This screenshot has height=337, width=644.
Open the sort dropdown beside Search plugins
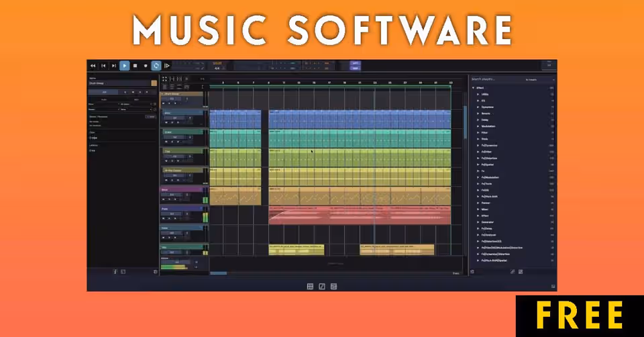click(x=539, y=79)
